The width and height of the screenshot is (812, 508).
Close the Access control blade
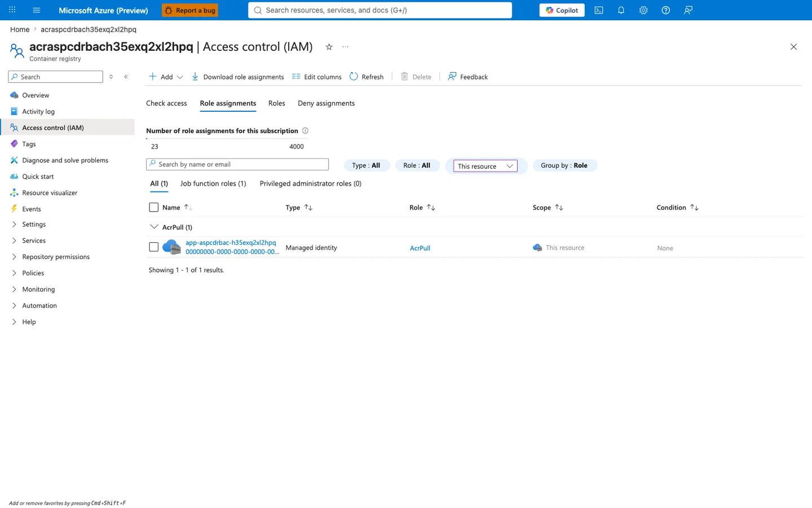coord(793,47)
